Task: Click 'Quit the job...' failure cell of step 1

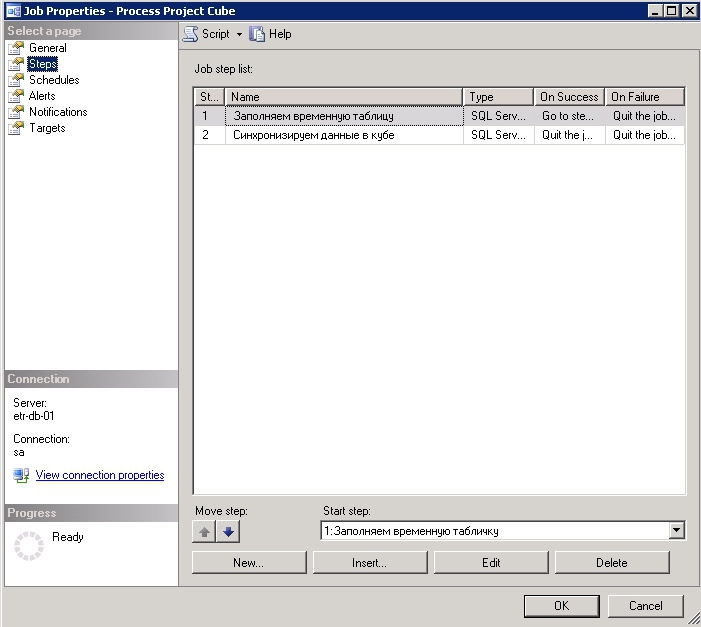Action: point(645,116)
